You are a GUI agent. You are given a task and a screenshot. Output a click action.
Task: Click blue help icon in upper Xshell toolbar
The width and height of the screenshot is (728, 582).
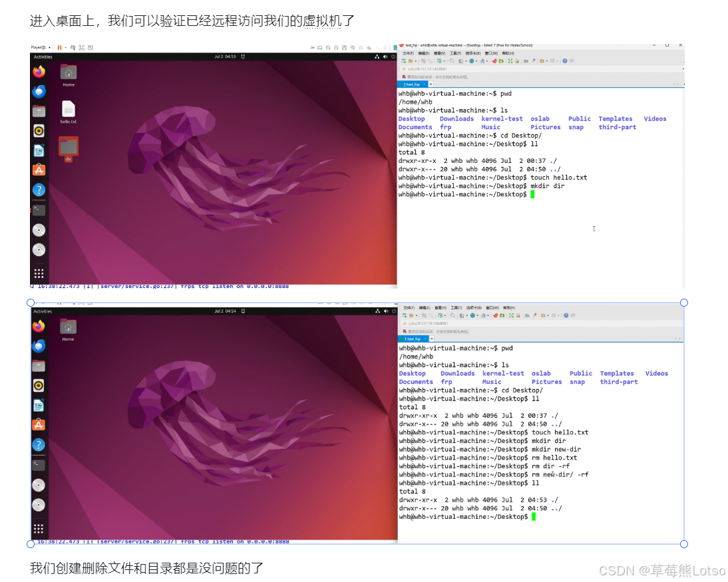click(x=564, y=61)
